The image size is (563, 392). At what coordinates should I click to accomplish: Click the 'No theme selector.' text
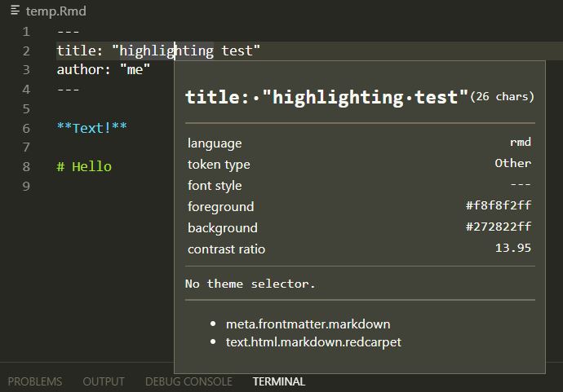pos(250,284)
